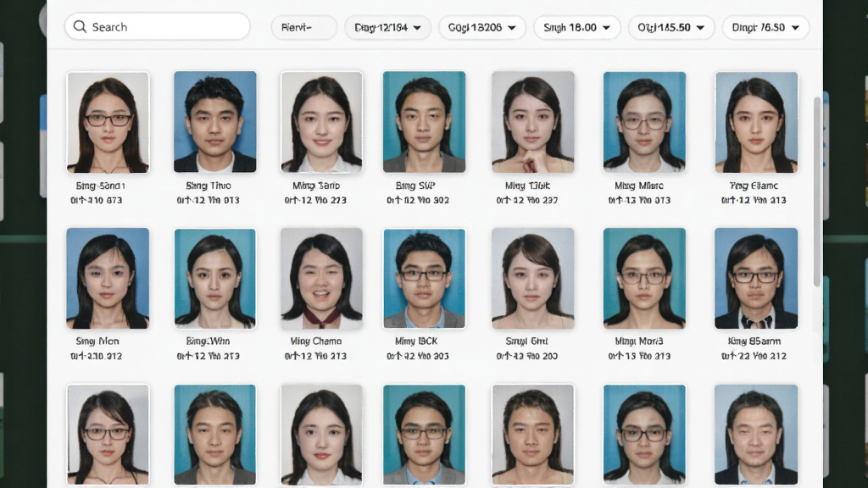The image size is (868, 488).
Task: Select the photo above 'Smyl Bird'
Action: [x=532, y=278]
